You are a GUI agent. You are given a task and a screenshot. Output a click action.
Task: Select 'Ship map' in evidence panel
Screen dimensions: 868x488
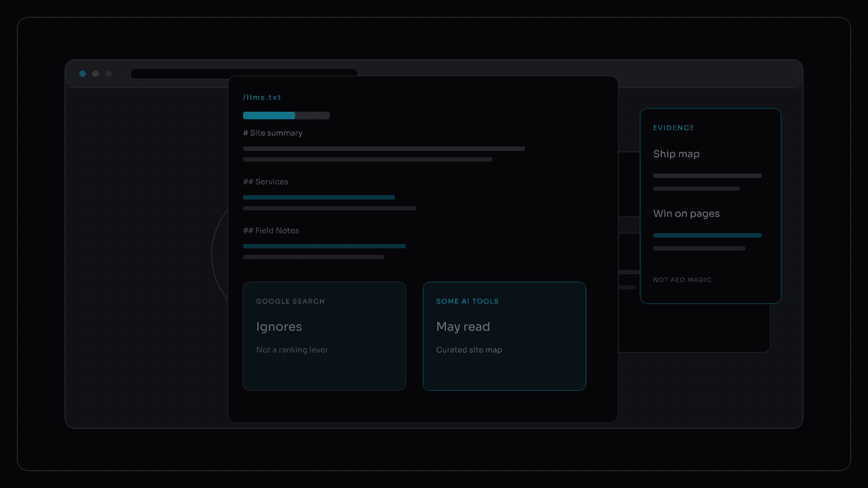(x=676, y=154)
